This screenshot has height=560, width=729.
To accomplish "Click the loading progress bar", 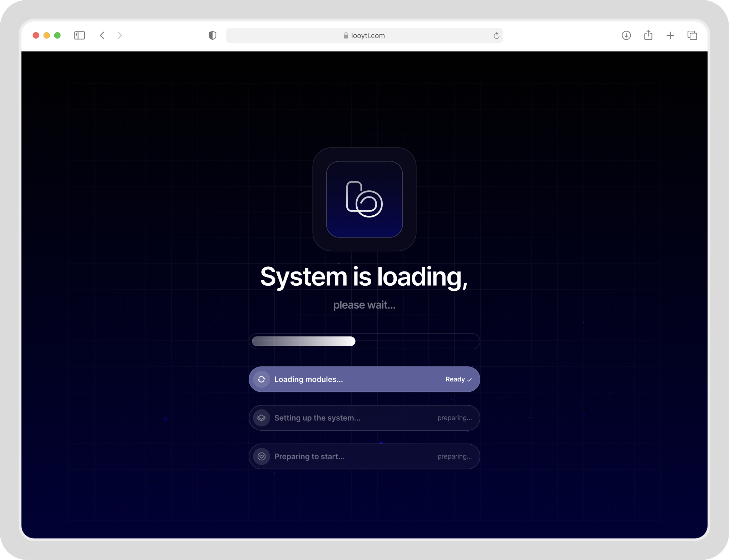I will pyautogui.click(x=364, y=341).
